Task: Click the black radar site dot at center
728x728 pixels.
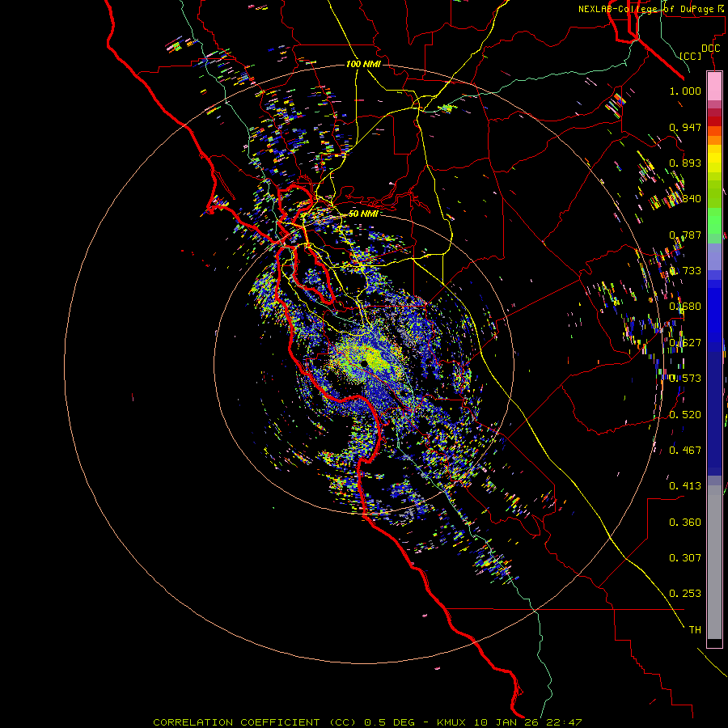Action: (365, 364)
